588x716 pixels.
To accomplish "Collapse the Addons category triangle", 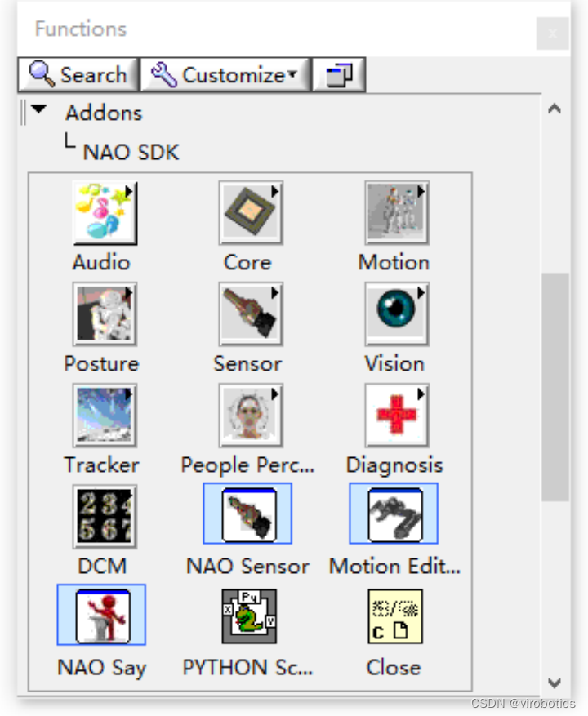I will (x=39, y=109).
